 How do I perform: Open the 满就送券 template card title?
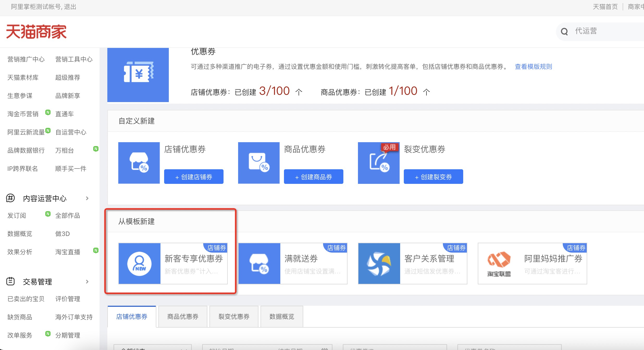(x=301, y=259)
